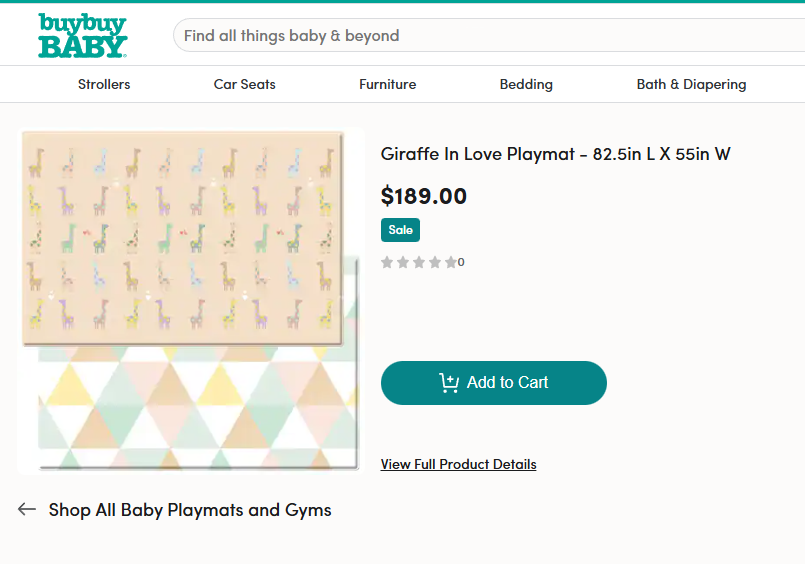Click the second rating star

coord(403,262)
